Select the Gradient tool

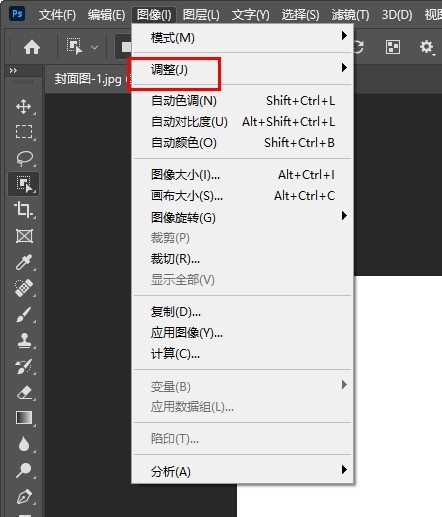[24, 418]
